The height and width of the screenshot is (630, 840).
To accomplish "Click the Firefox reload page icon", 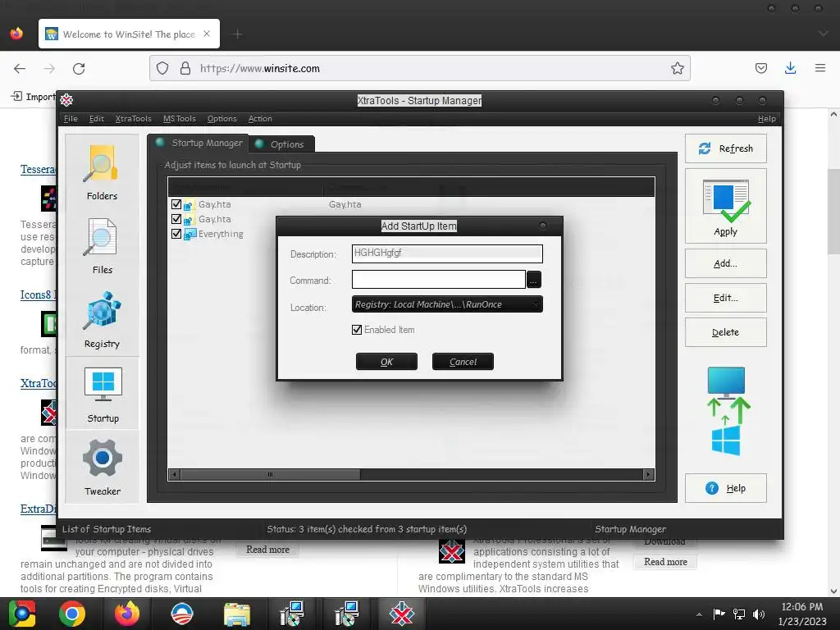I will [79, 69].
